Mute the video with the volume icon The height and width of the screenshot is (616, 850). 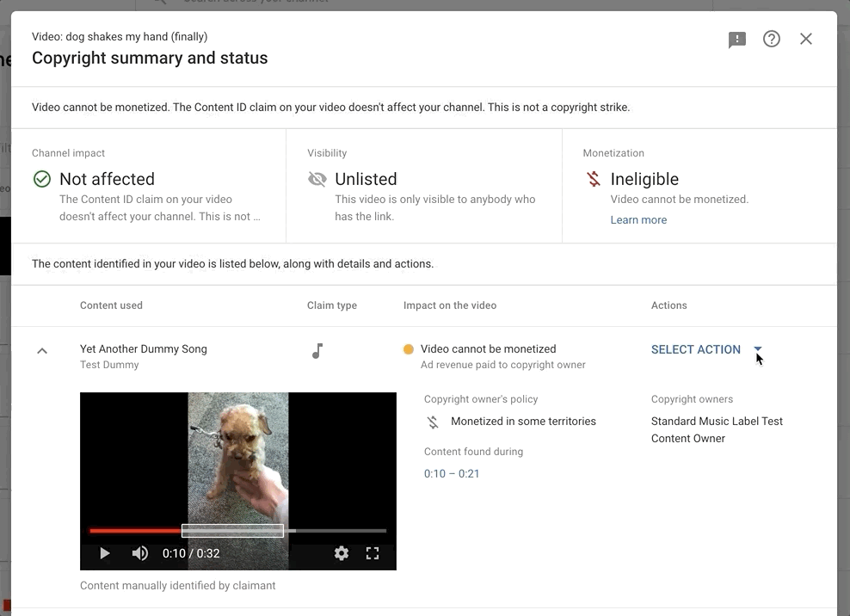coord(139,553)
